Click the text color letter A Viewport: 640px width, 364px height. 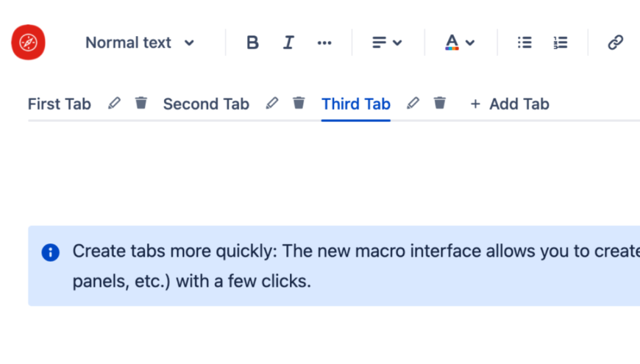452,42
